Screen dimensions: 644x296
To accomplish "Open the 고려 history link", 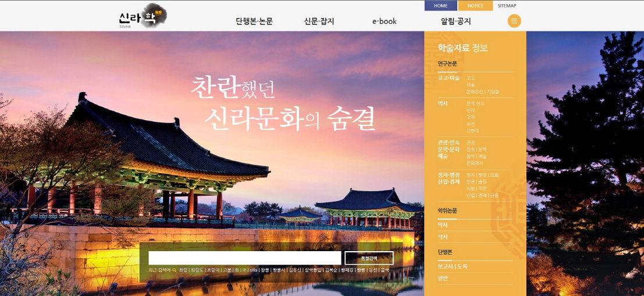I will (x=471, y=117).
